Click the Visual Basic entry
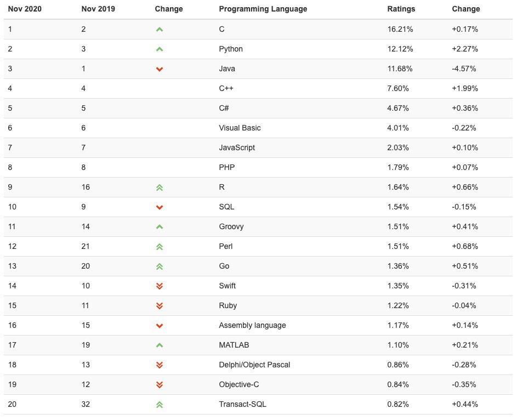This screenshot has height=420, width=517. pos(240,128)
